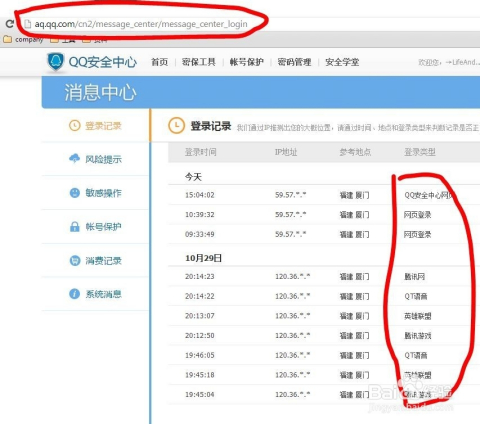Click the QQ安全中心 shield logo
The image size is (480, 424).
tap(55, 62)
